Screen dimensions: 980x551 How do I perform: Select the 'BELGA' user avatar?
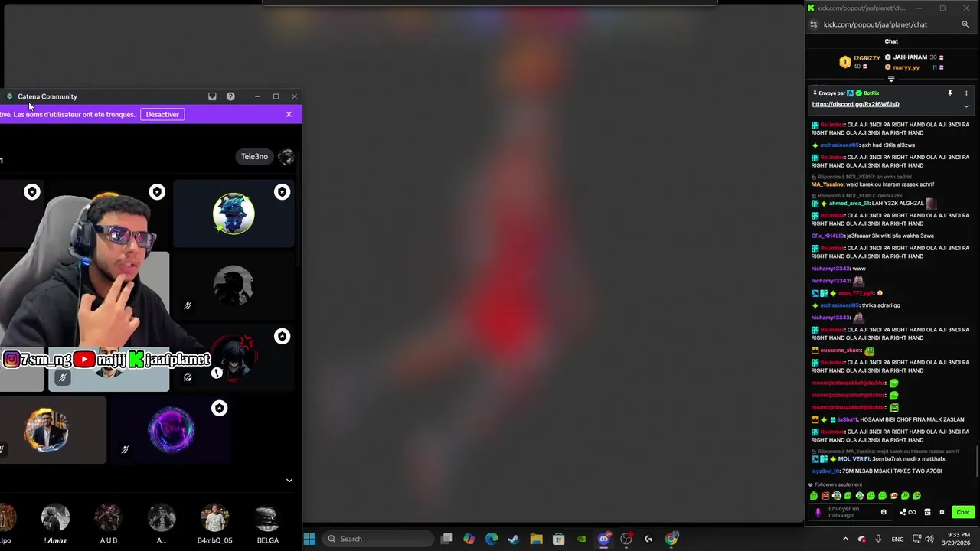pos(267,518)
